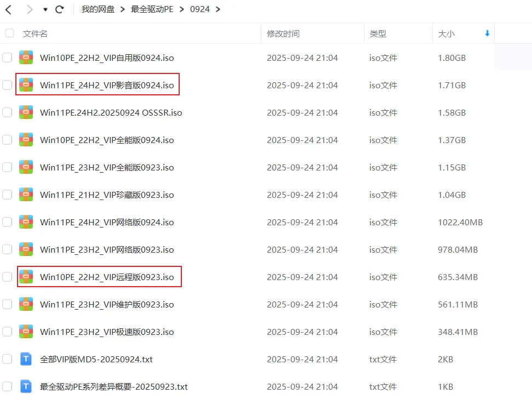Open file name Win11PE_24H2_VIP影音版0924.iso
Viewport: 532px width, 410px height.
(107, 85)
